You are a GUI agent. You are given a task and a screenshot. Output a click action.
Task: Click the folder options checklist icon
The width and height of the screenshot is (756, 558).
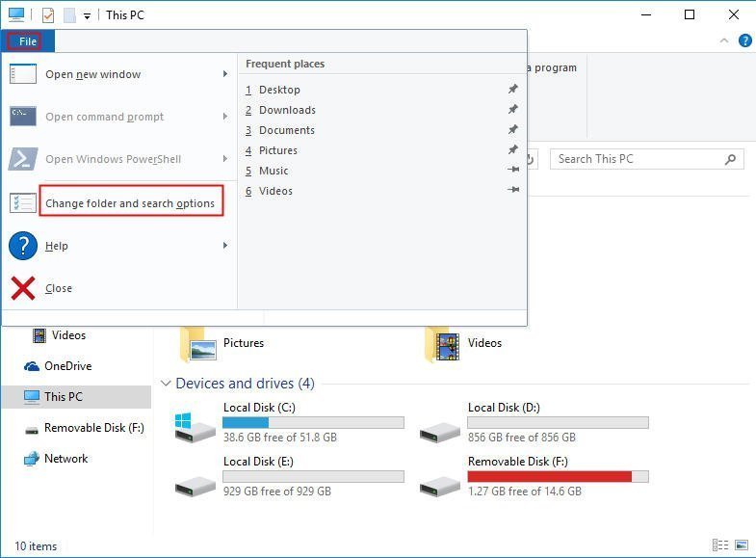tap(23, 203)
